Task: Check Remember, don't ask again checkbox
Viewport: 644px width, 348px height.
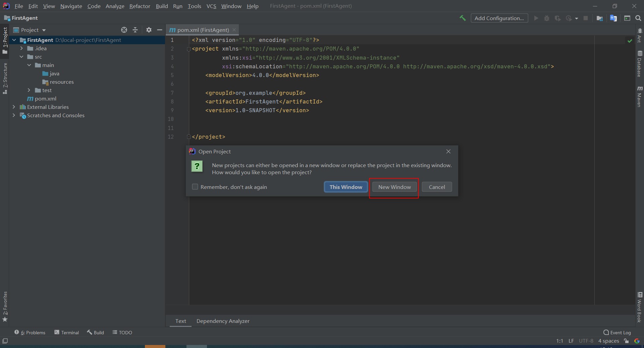Action: click(195, 187)
